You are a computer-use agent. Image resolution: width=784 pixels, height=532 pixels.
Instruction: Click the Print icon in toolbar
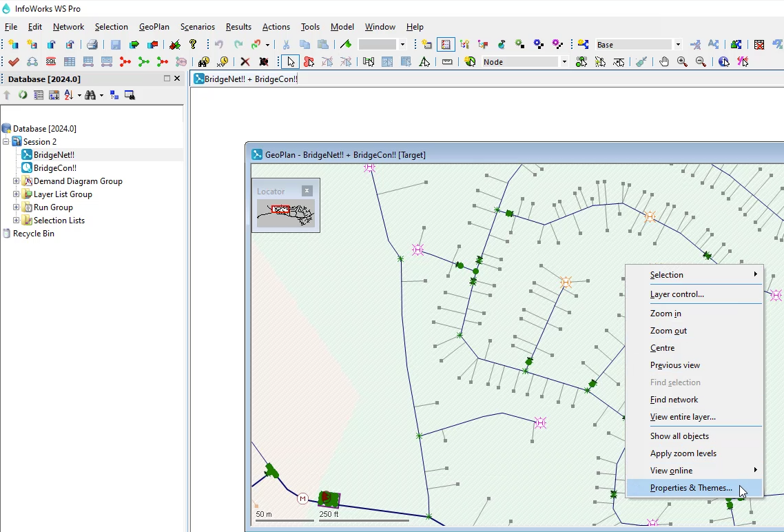point(92,45)
